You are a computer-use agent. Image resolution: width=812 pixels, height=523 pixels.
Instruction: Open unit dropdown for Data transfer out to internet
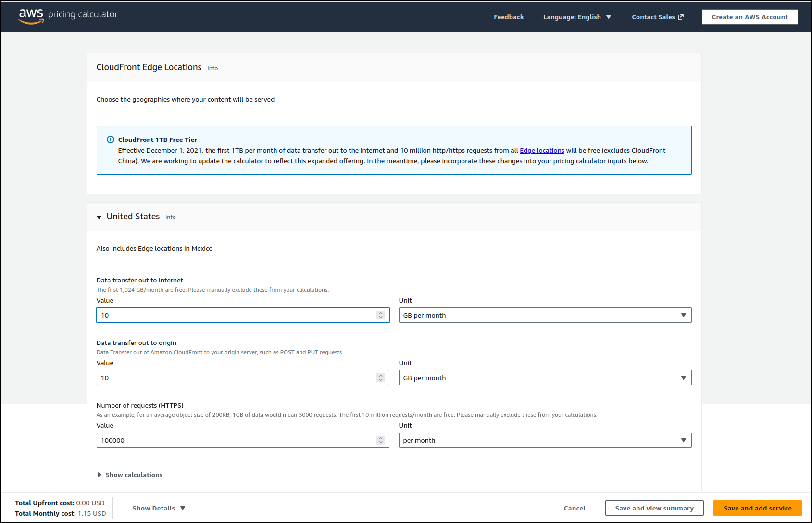tap(545, 315)
